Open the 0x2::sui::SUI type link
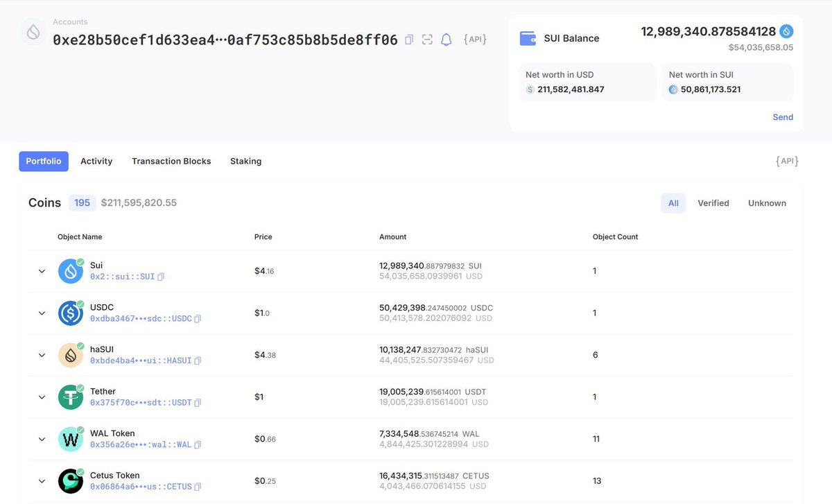Image resolution: width=832 pixels, height=504 pixels. 123,277
